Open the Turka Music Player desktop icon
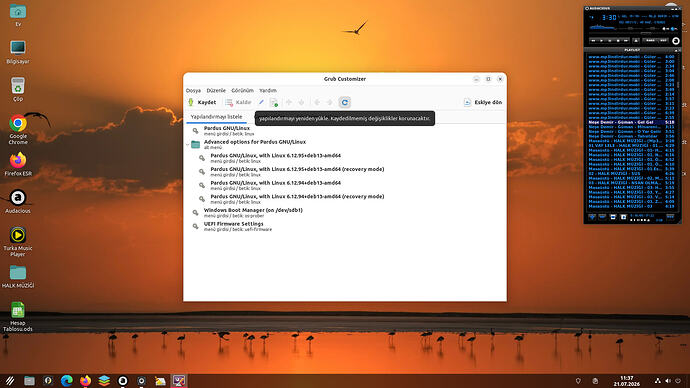The height and width of the screenshot is (388, 690). coord(18,242)
